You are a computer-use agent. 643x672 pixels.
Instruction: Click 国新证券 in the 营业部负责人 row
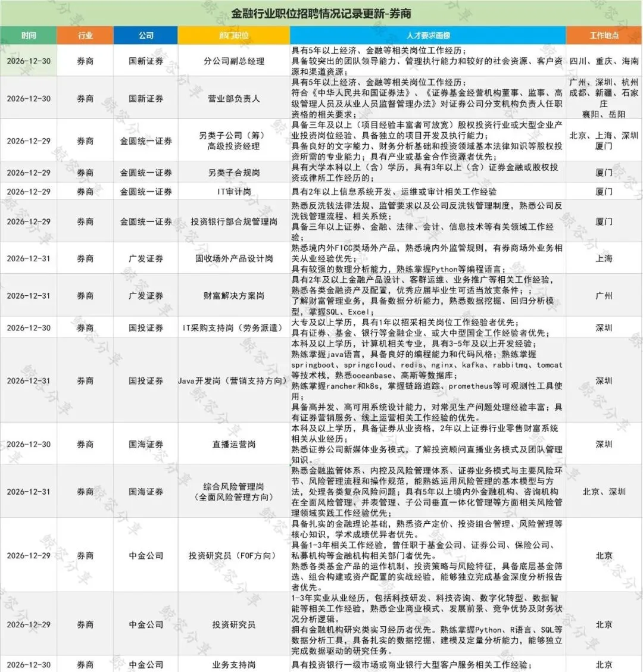(146, 98)
